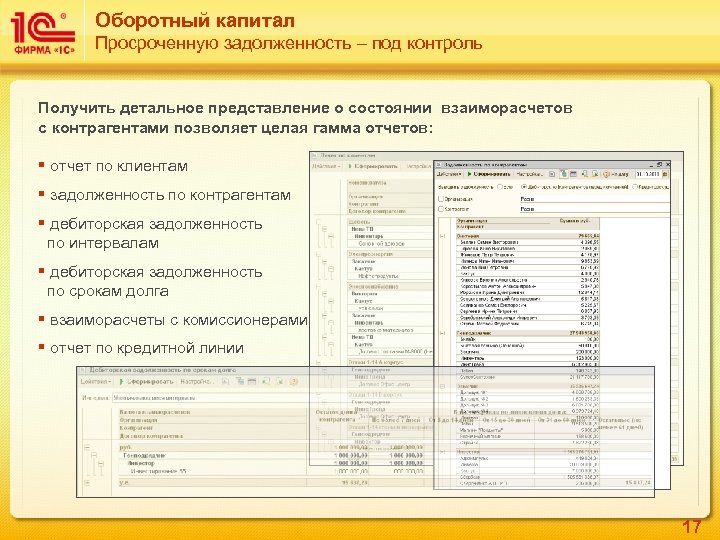
Task: Click help icon in the debt-by-terms window
Action: click(293, 382)
